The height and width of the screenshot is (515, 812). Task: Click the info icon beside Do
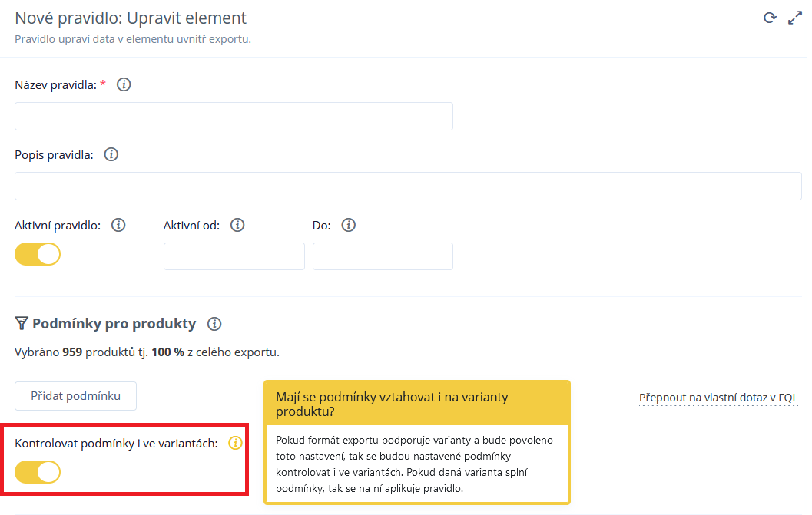349,225
